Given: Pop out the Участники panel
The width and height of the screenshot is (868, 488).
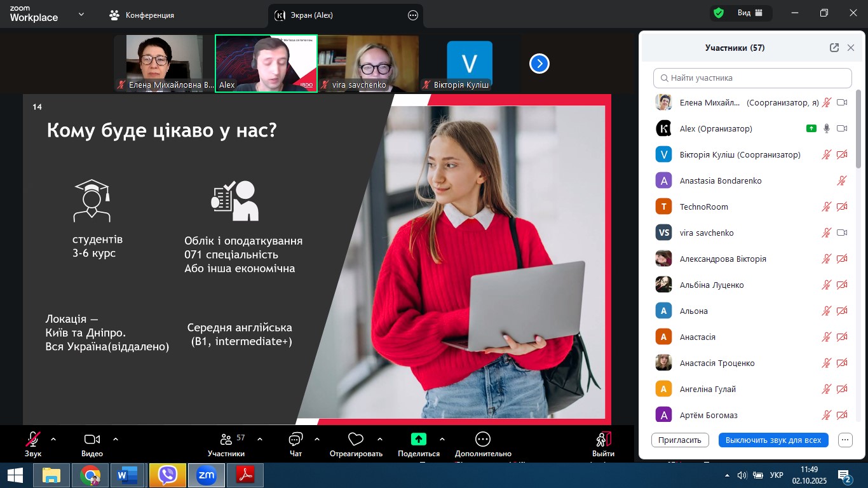Looking at the screenshot, I should pyautogui.click(x=834, y=48).
